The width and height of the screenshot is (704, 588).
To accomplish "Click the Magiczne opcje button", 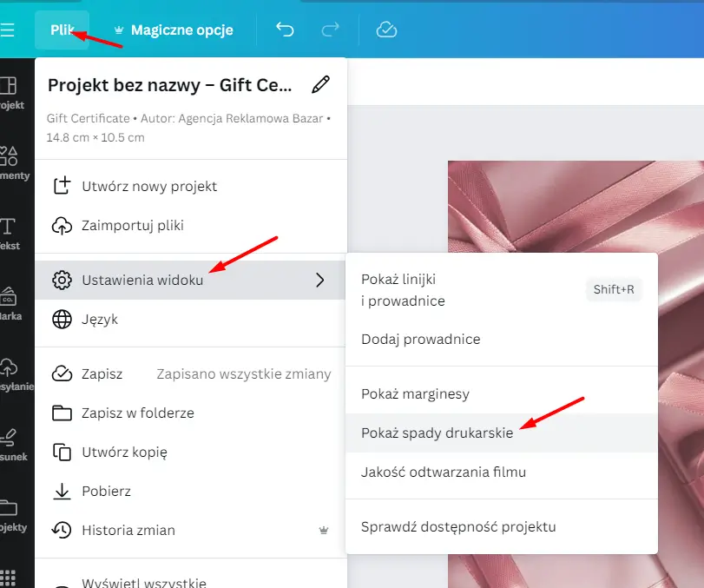I will (x=173, y=30).
